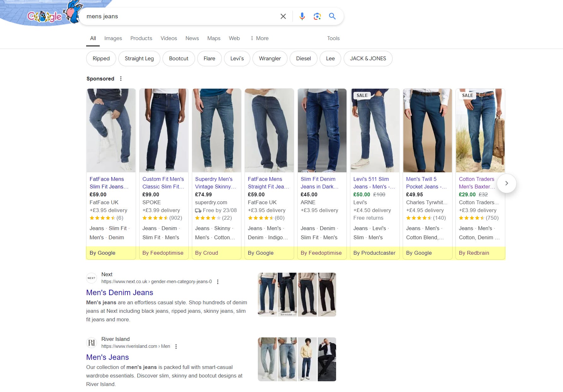Filter by the Straight Leg chip
Image resolution: width=563 pixels, height=392 pixels.
click(139, 58)
